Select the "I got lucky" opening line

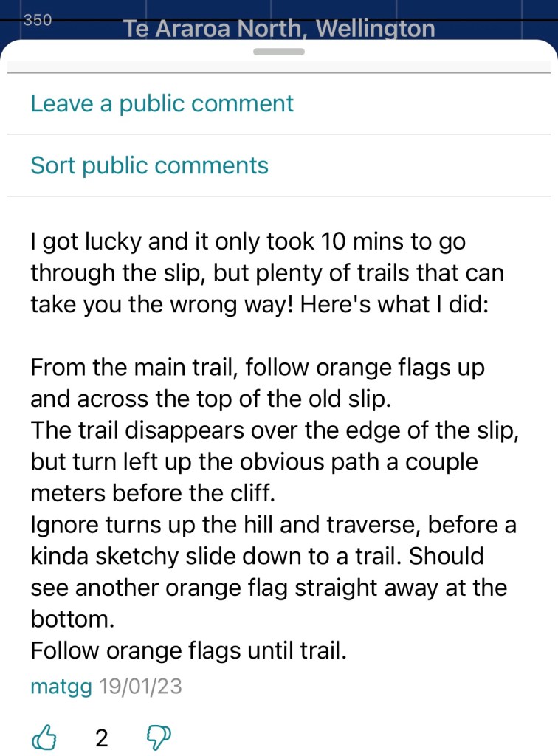pyautogui.click(x=248, y=242)
